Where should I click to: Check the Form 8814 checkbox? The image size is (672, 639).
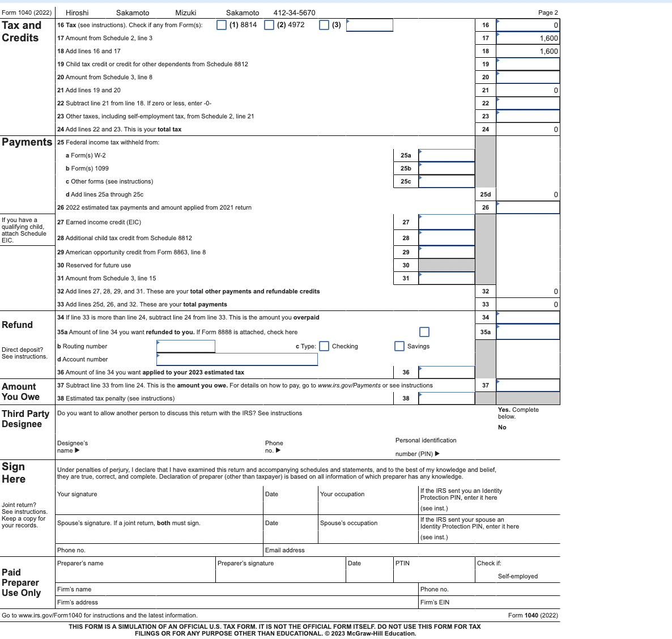tap(222, 25)
